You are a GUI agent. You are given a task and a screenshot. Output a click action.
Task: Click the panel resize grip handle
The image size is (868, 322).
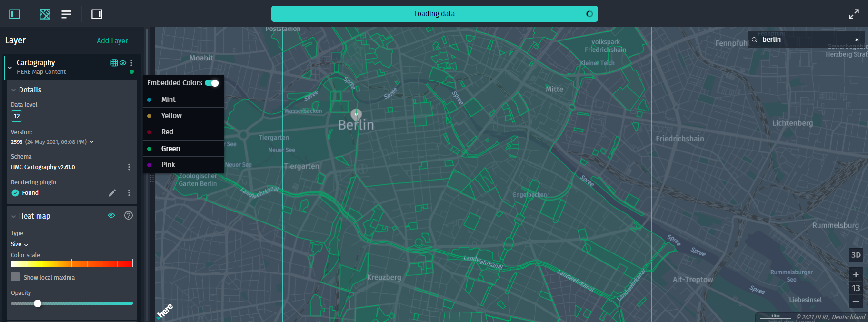(152, 179)
